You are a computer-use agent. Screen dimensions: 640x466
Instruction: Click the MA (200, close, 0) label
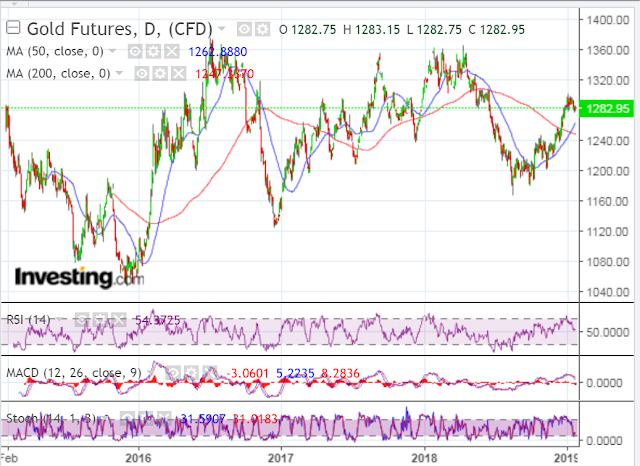[x=58, y=73]
